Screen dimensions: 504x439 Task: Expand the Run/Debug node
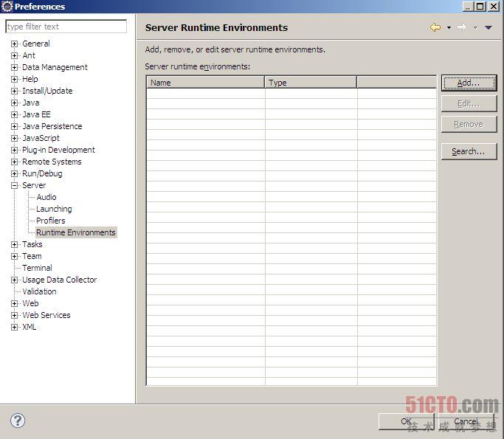14,173
